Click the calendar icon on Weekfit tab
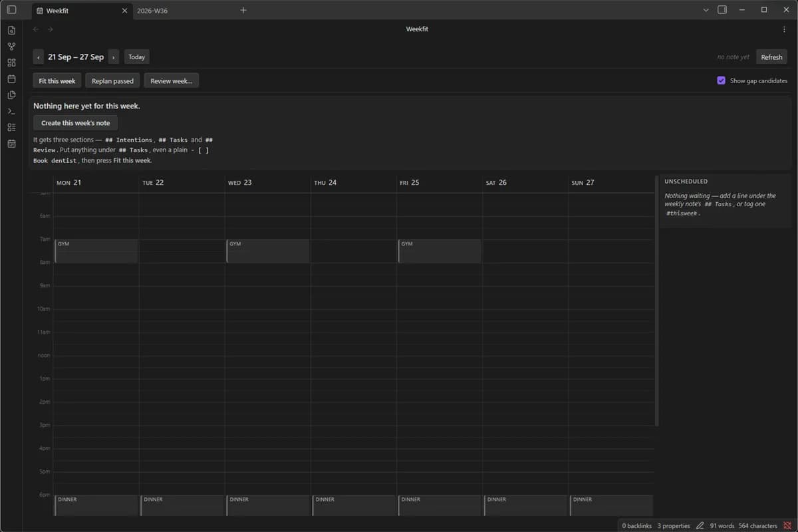 click(40, 11)
